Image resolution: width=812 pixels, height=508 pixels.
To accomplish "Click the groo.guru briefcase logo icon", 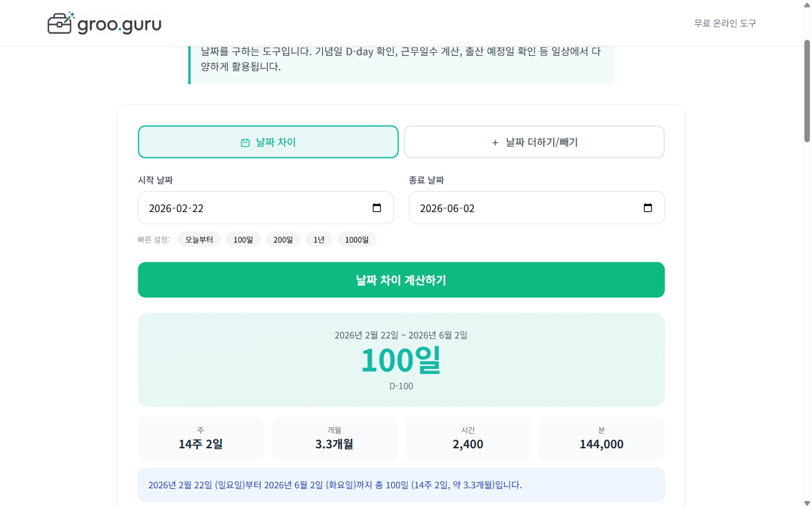I will (60, 23).
